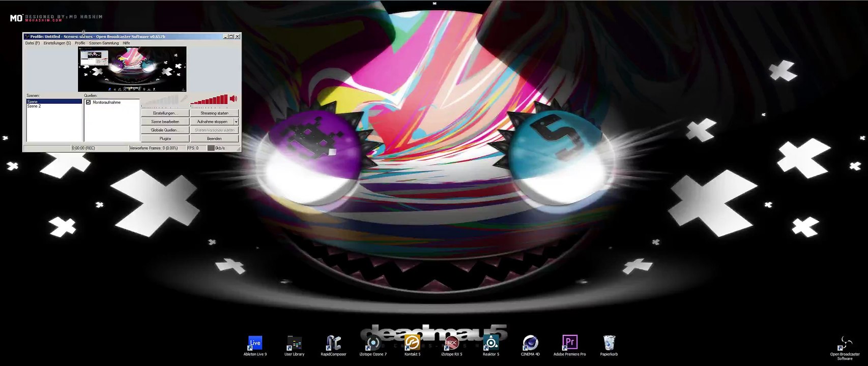The height and width of the screenshot is (366, 868).
Task: Select the User Library desktop shortcut
Action: [294, 346]
